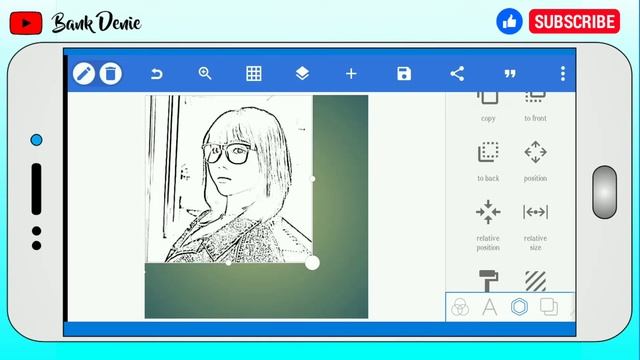Select the diagonal stripes texture icon
Viewport: 640px width, 360px height.
(536, 281)
